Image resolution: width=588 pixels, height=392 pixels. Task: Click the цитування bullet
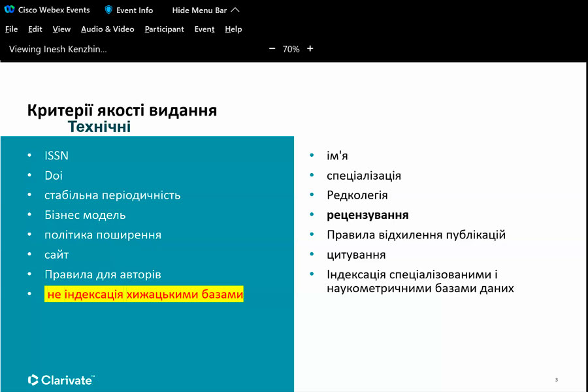click(356, 255)
